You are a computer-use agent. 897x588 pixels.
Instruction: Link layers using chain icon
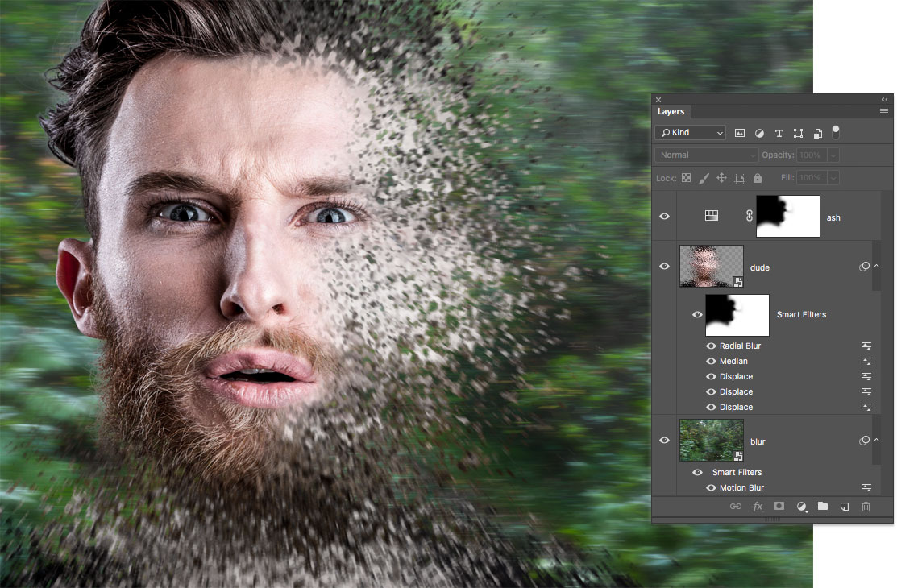(x=736, y=507)
